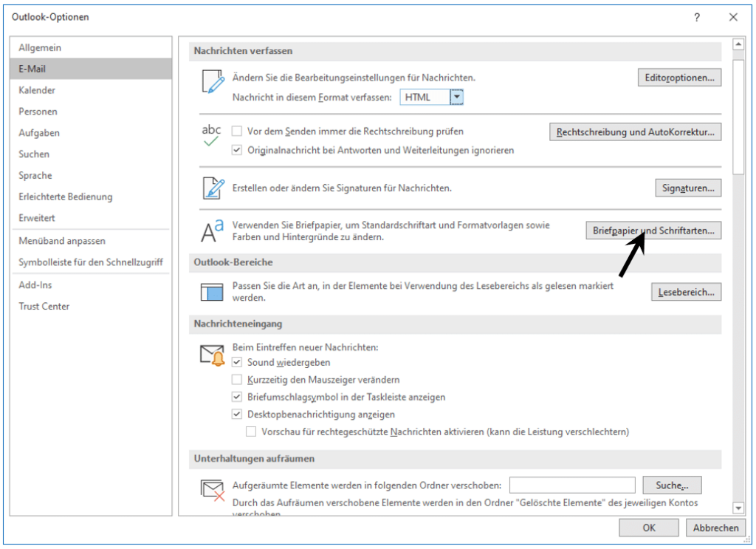Image resolution: width=756 pixels, height=549 pixels.
Task: Click the abc spell check icon
Action: pos(211,135)
